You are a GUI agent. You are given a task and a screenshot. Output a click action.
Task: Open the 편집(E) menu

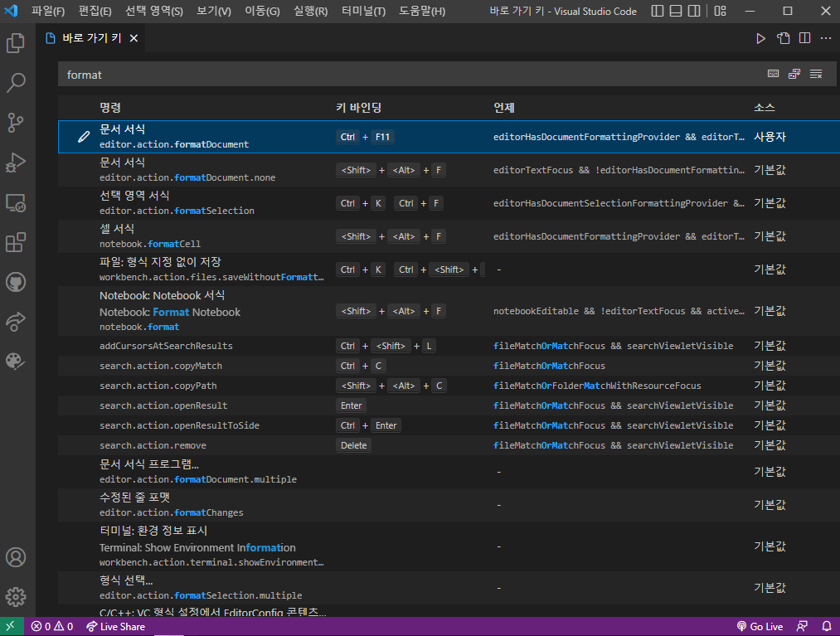[x=95, y=12]
